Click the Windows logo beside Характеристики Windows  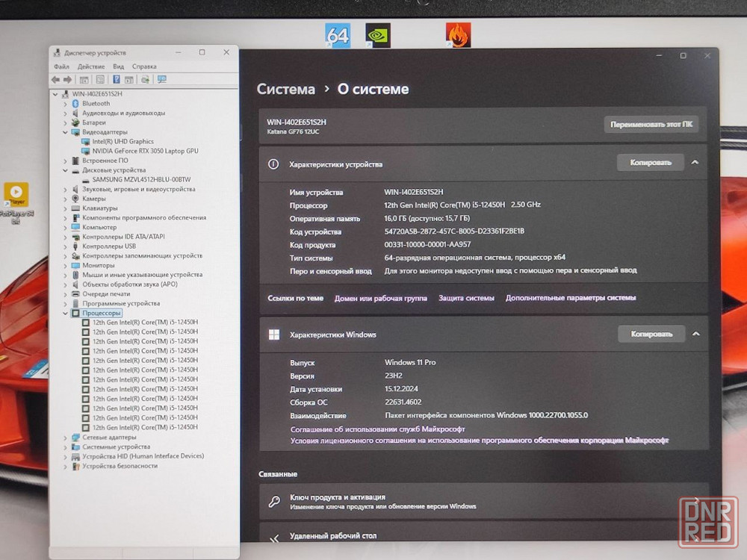click(x=274, y=335)
